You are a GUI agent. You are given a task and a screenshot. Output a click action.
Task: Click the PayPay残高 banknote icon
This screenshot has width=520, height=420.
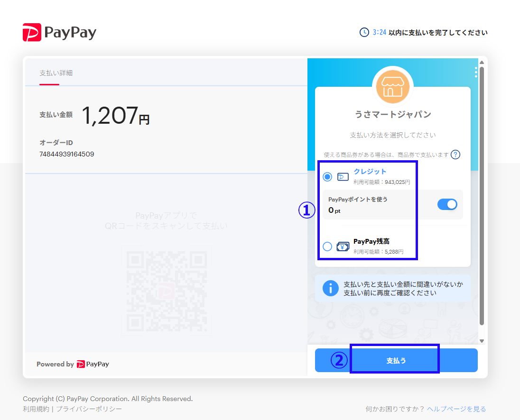(x=343, y=247)
